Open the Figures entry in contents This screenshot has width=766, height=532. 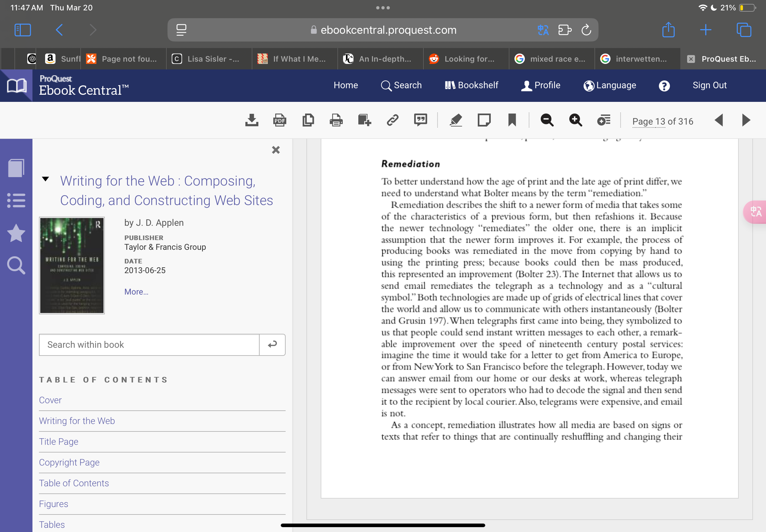point(54,504)
